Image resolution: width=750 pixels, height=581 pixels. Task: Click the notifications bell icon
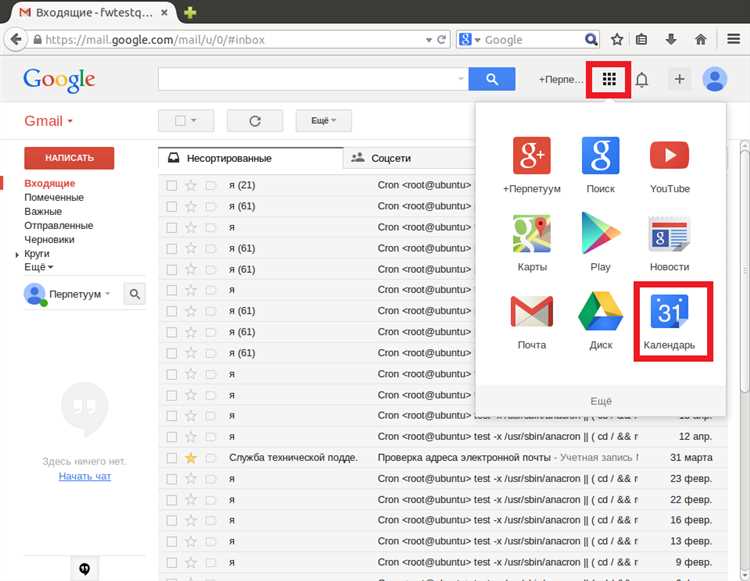pyautogui.click(x=642, y=79)
